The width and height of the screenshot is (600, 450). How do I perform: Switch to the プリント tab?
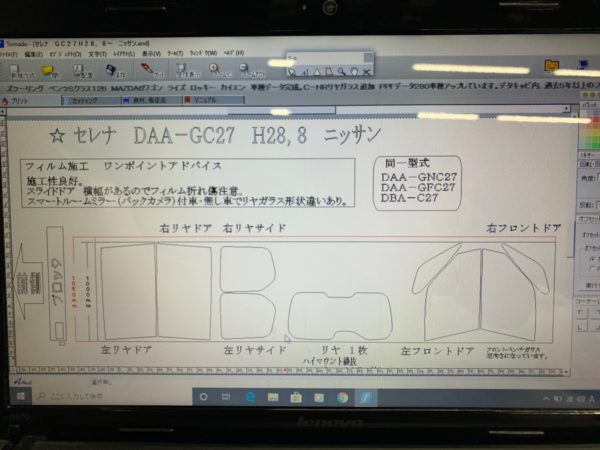31,101
